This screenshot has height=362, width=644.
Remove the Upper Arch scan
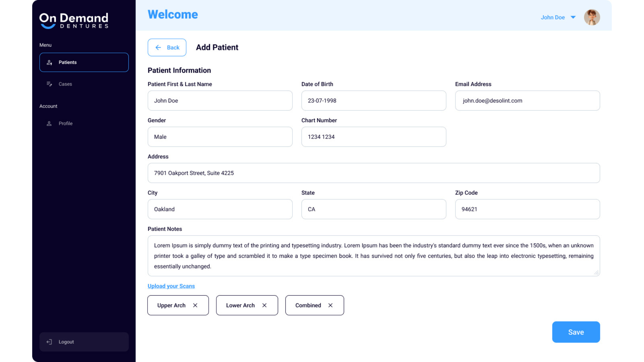pos(195,305)
